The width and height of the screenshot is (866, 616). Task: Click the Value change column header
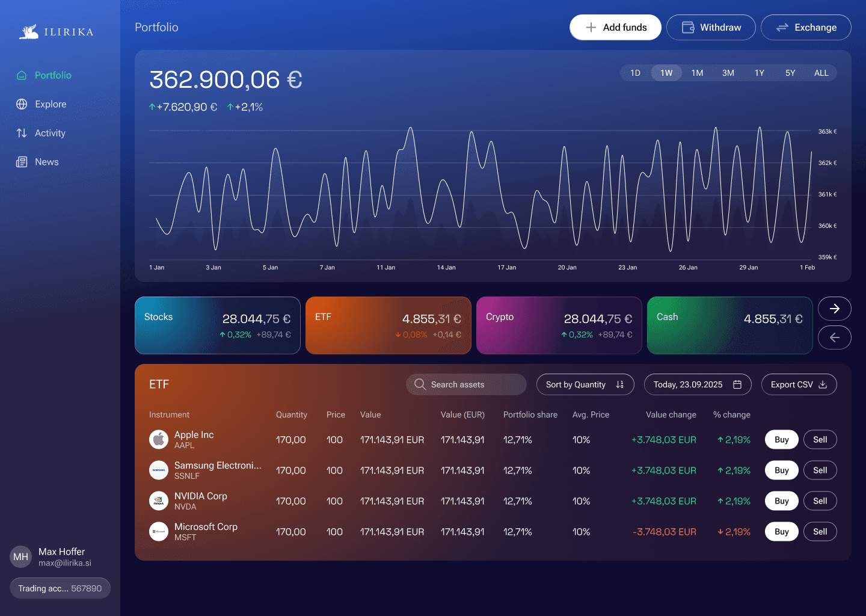(671, 414)
